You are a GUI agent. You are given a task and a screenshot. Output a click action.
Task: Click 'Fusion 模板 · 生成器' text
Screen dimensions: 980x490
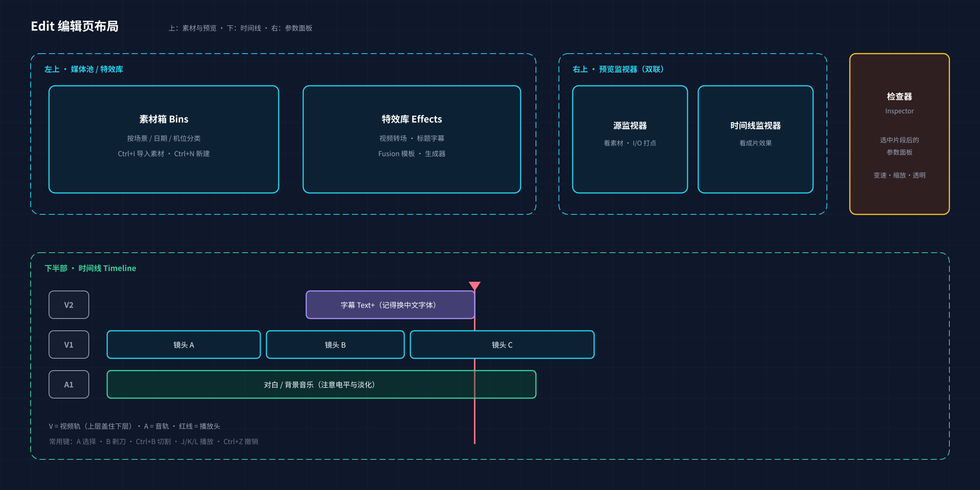coord(412,154)
